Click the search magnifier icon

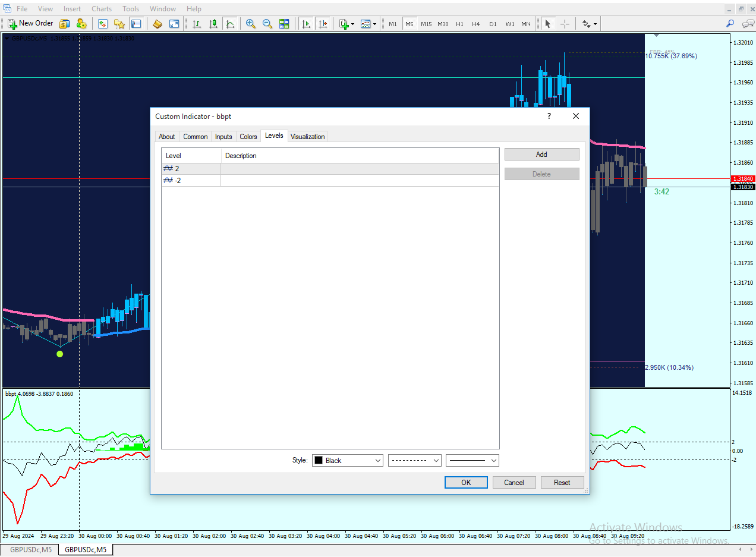click(730, 24)
